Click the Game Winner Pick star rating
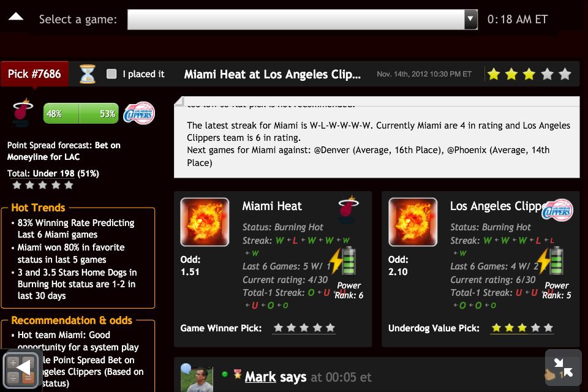This screenshot has height=392, width=588. click(304, 328)
